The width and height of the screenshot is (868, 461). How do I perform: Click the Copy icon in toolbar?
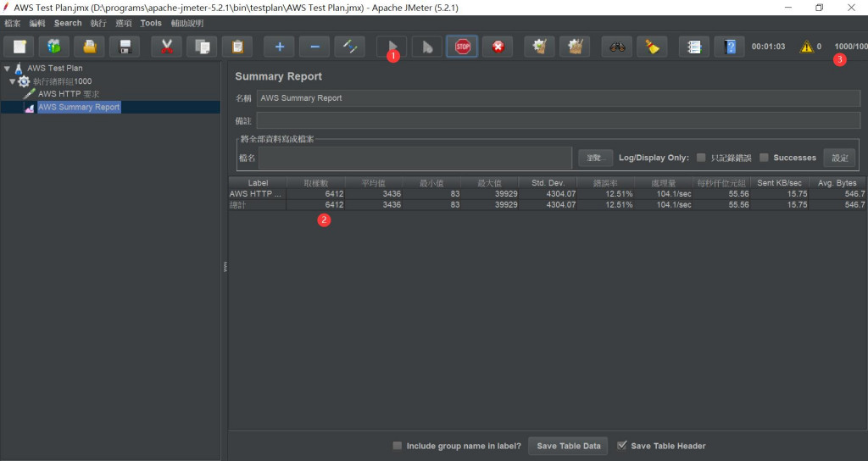click(x=202, y=47)
